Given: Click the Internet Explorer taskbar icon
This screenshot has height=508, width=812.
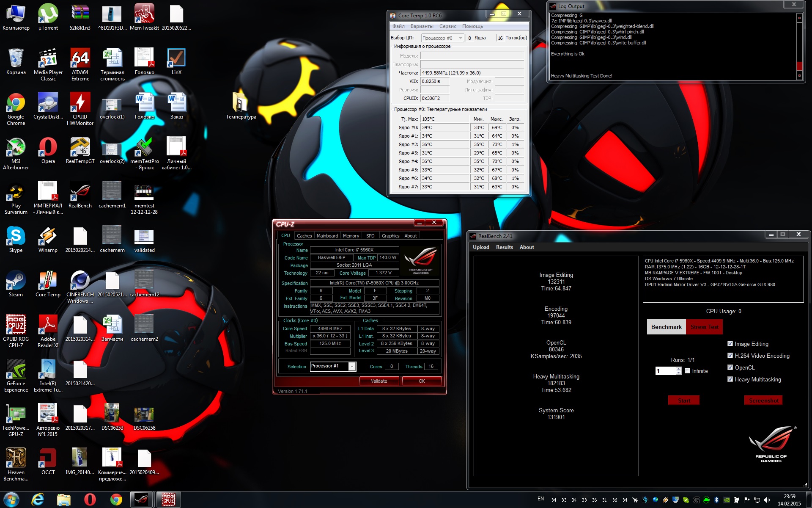Looking at the screenshot, I should click(x=38, y=500).
